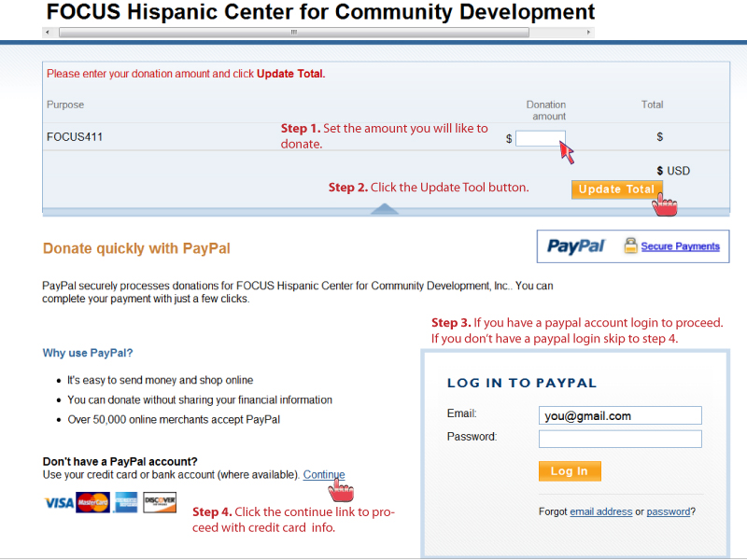Click the American Express card icon
Image resolution: width=747 pixels, height=560 pixels.
click(x=126, y=503)
